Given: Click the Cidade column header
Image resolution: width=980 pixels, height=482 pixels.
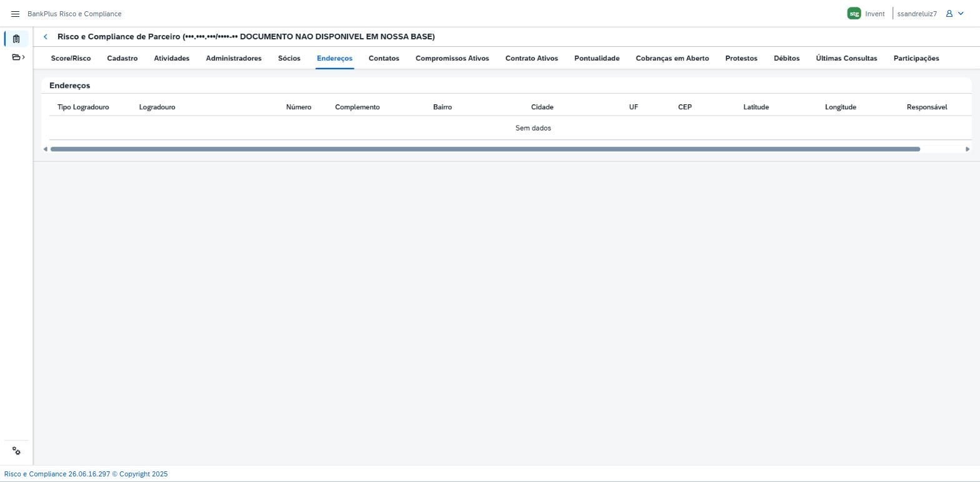Looking at the screenshot, I should 542,107.
